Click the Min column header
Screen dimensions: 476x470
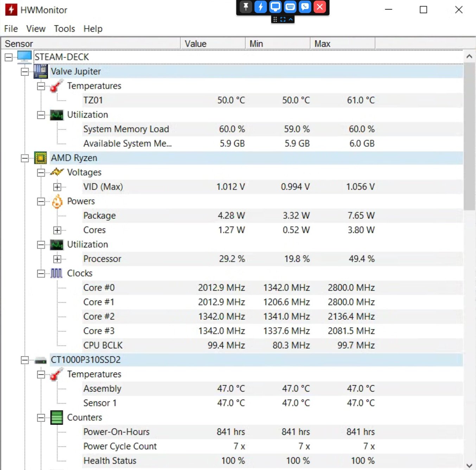click(278, 44)
